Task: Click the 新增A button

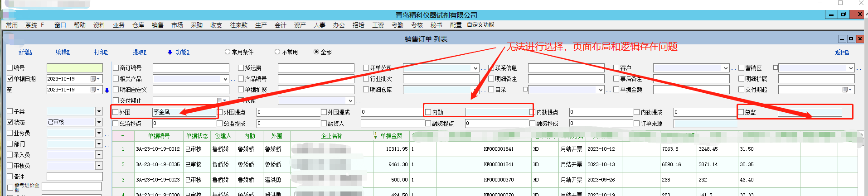Action: point(25,53)
